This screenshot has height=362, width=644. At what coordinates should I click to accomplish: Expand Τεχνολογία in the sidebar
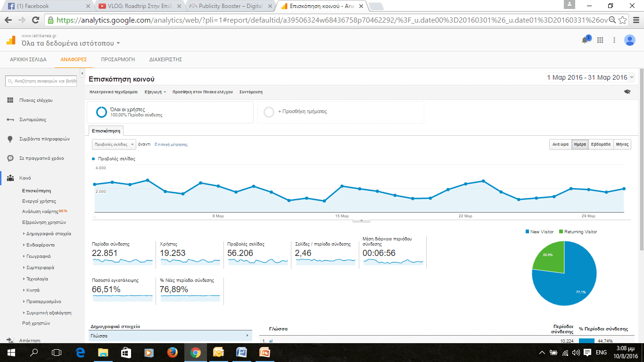[36, 279]
